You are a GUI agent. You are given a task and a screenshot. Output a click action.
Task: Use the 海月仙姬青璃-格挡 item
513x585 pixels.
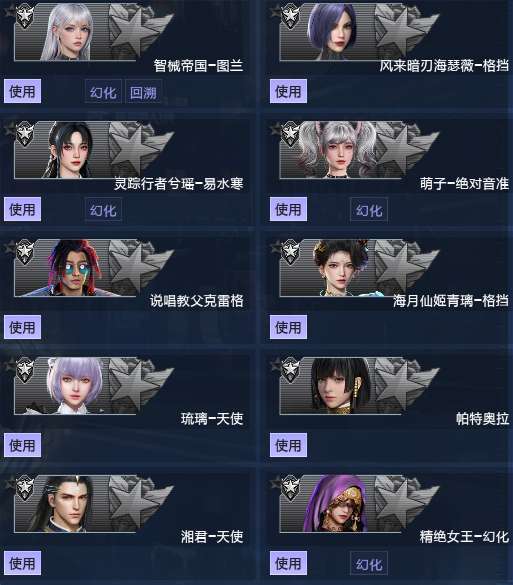288,327
